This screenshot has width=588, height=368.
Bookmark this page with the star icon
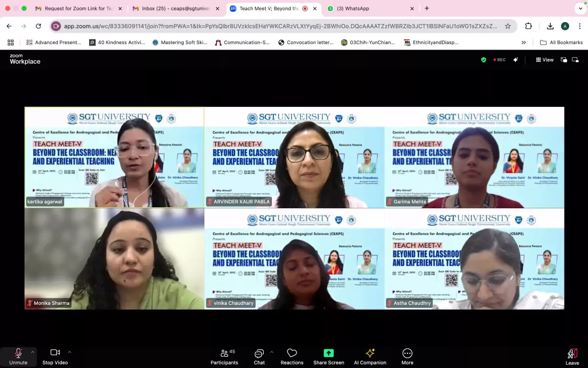pyautogui.click(x=508, y=26)
